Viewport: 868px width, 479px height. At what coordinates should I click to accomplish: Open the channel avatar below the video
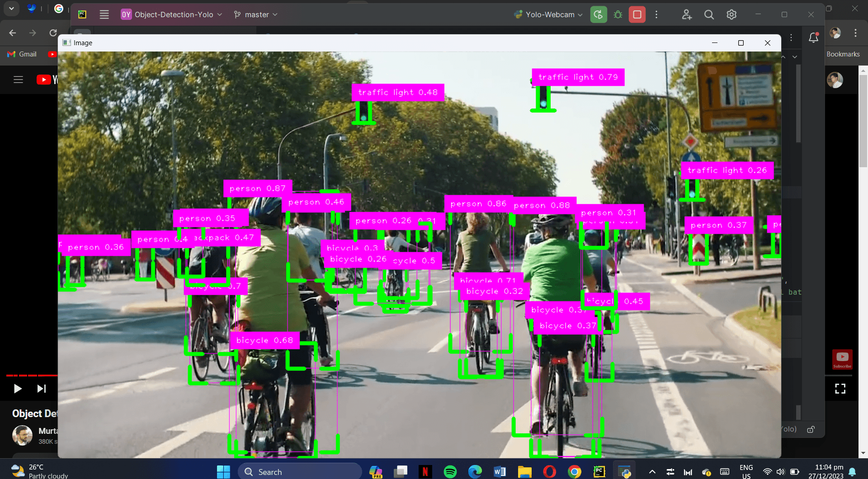click(22, 435)
